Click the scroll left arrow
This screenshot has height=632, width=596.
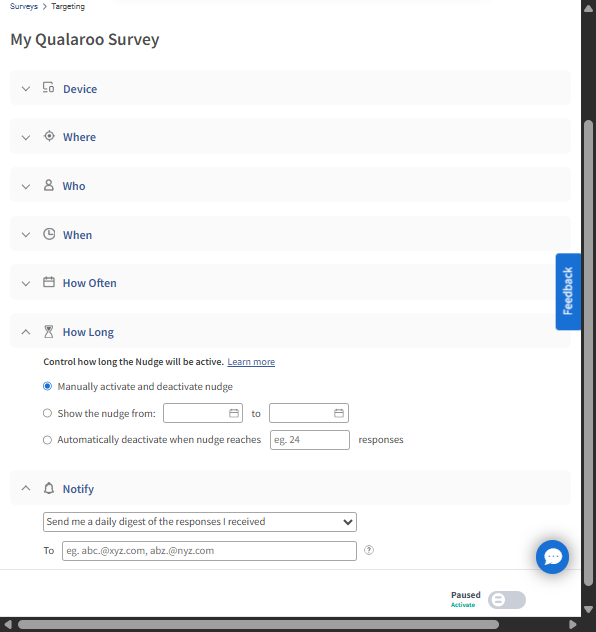pyautogui.click(x=7, y=624)
